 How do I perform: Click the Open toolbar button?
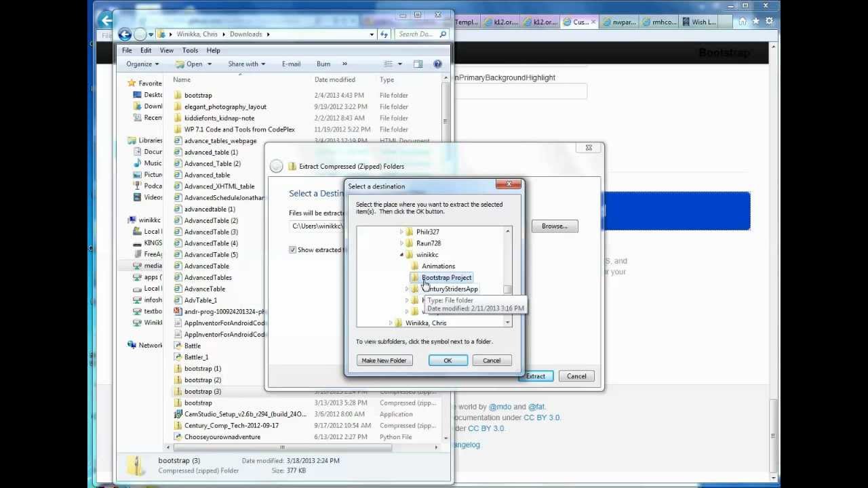tap(189, 64)
